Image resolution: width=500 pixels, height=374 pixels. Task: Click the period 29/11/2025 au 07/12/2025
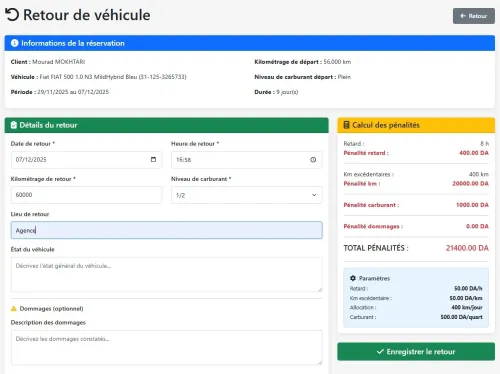(73, 92)
